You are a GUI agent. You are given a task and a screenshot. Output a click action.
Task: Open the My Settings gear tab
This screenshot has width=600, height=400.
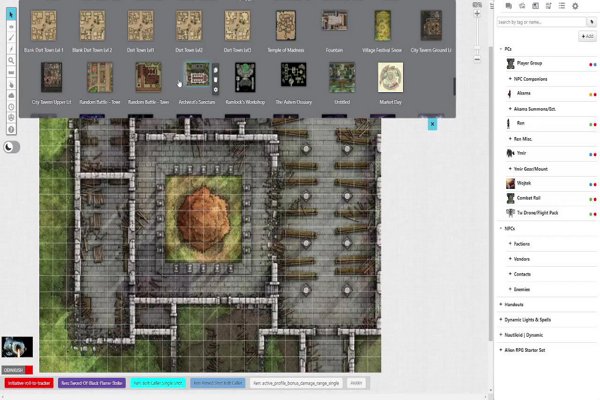pos(575,6)
